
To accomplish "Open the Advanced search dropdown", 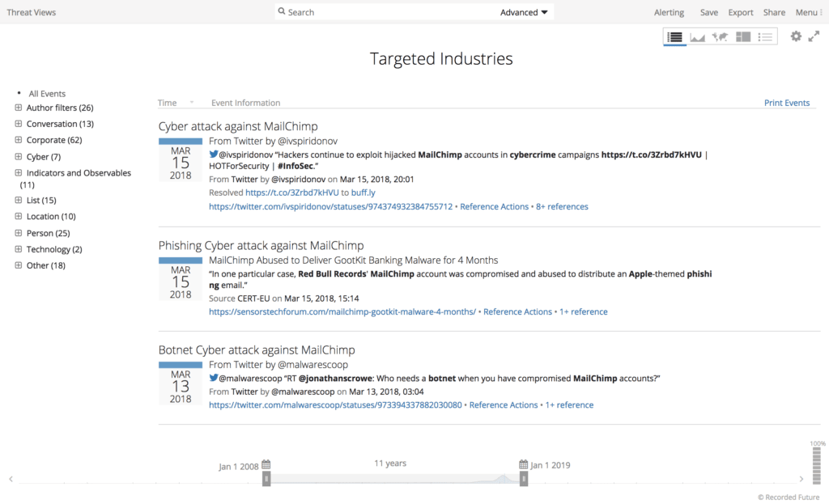I will [524, 12].
